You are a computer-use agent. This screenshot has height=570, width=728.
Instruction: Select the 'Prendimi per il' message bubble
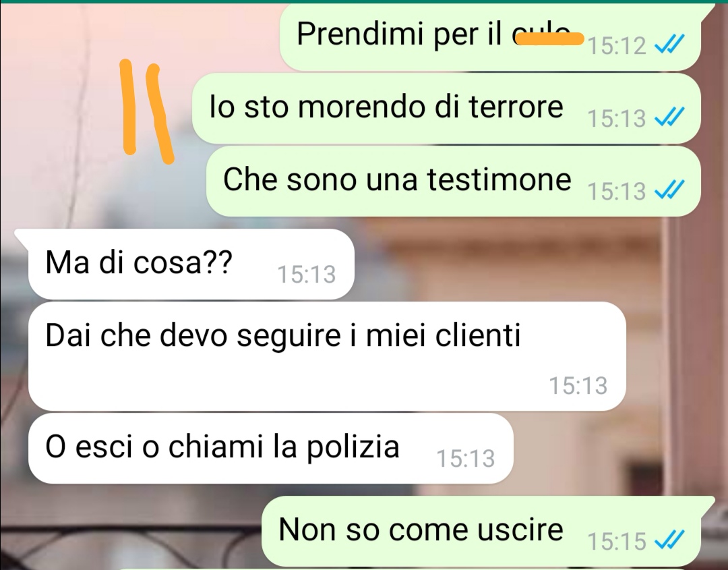tap(490, 37)
